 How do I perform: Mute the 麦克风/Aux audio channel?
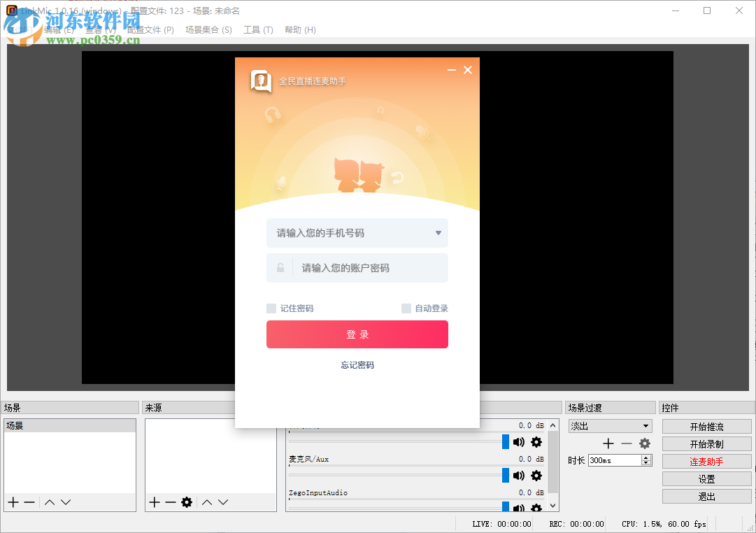click(518, 476)
